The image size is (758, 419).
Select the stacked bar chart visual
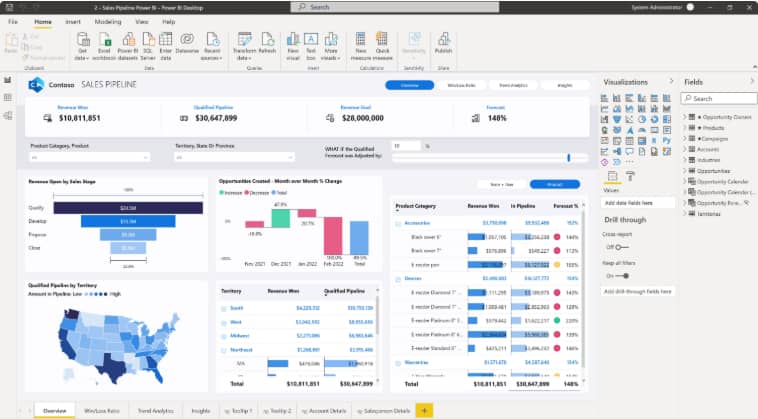pyautogui.click(x=604, y=98)
